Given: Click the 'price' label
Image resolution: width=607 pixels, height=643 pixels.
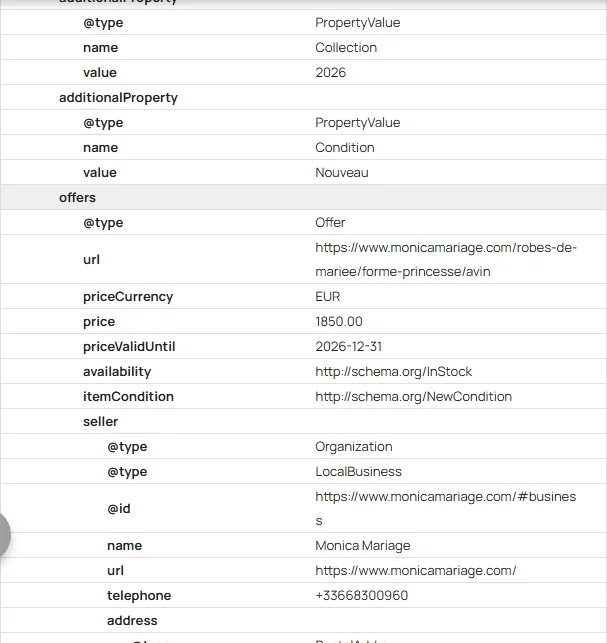Looking at the screenshot, I should click(x=99, y=322).
